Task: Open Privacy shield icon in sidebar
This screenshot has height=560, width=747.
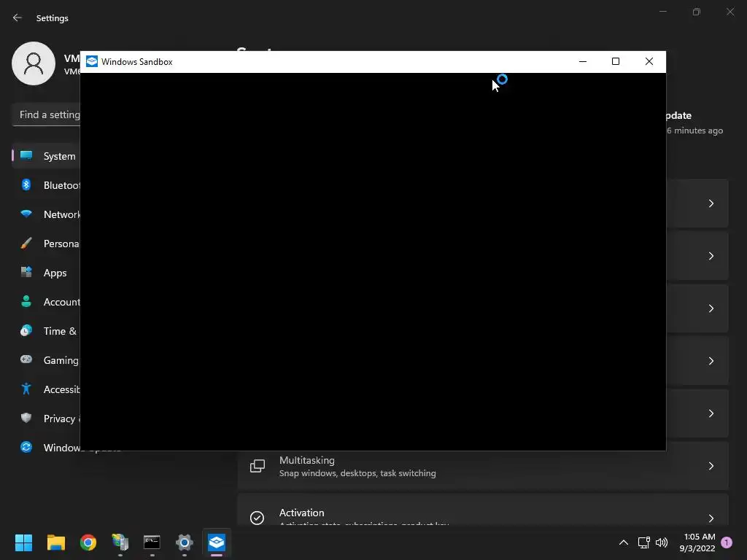Action: 26,418
